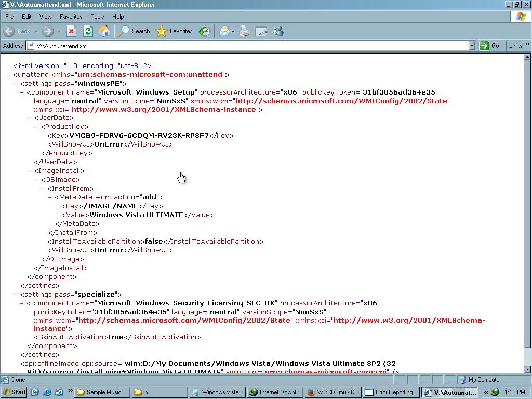Viewport: 532px width, 399px height.
Task: Click the Internet Explorer quick launch icon
Action: tap(47, 392)
